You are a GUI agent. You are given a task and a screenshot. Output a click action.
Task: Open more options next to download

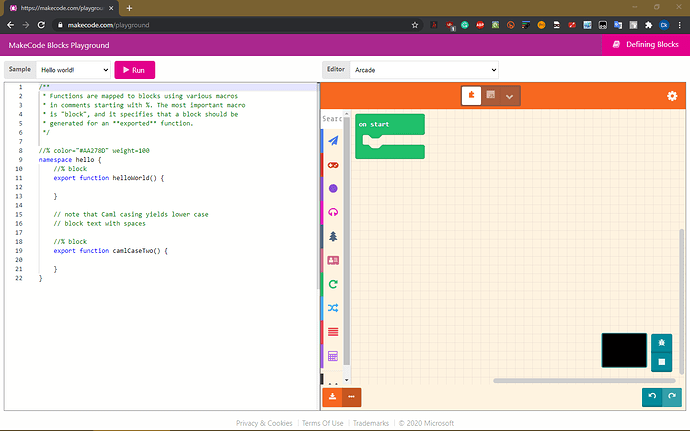tap(351, 397)
